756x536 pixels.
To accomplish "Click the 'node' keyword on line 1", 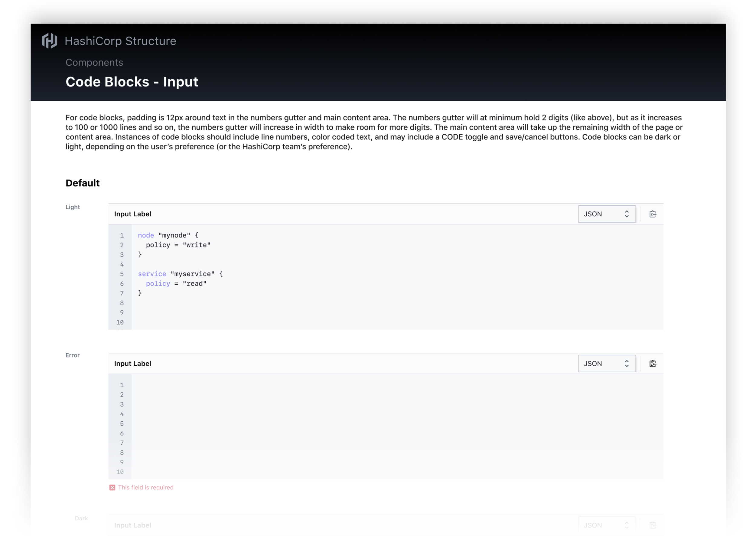I will pos(146,235).
